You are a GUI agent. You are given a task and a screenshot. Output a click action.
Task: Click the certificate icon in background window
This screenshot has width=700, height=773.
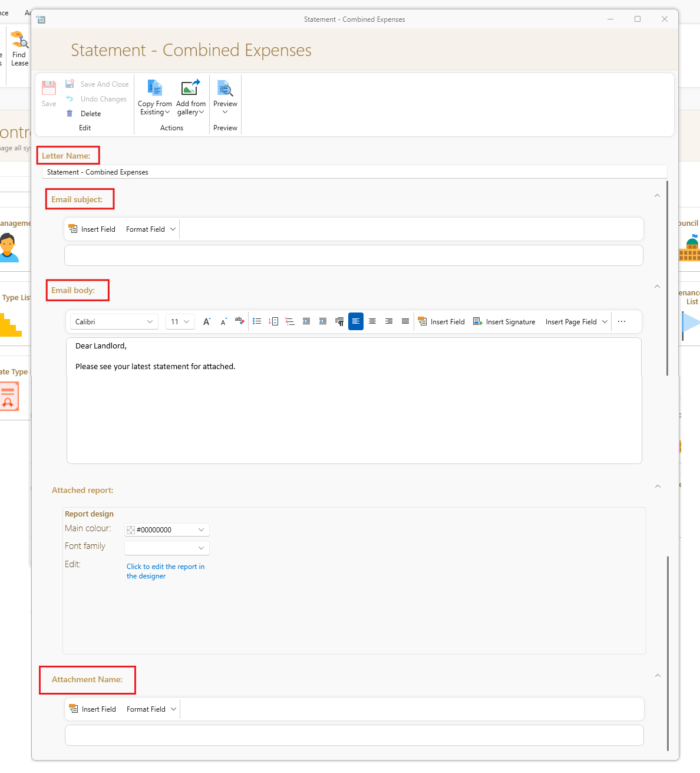[9, 396]
